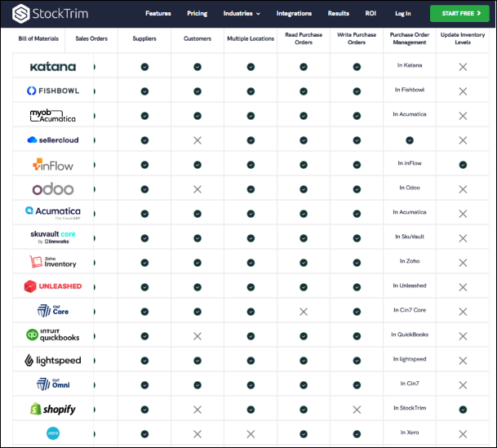Click the Shopify logo
Viewport: 497px width, 448px height.
53,409
